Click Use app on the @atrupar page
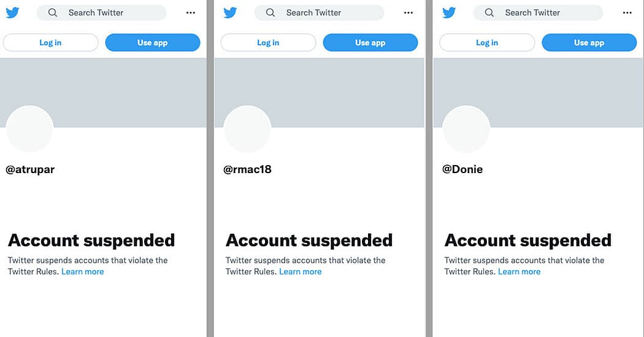This screenshot has height=337, width=644. click(x=153, y=42)
